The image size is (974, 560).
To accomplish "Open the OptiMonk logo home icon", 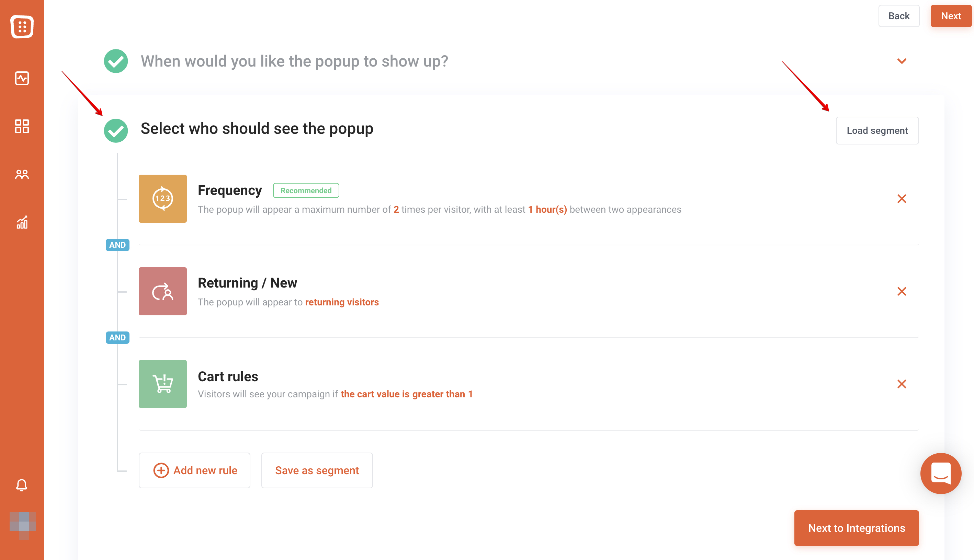I will (22, 26).
